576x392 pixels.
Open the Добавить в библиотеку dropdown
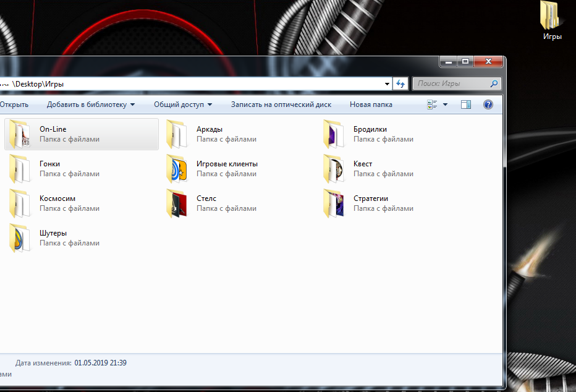click(x=91, y=104)
